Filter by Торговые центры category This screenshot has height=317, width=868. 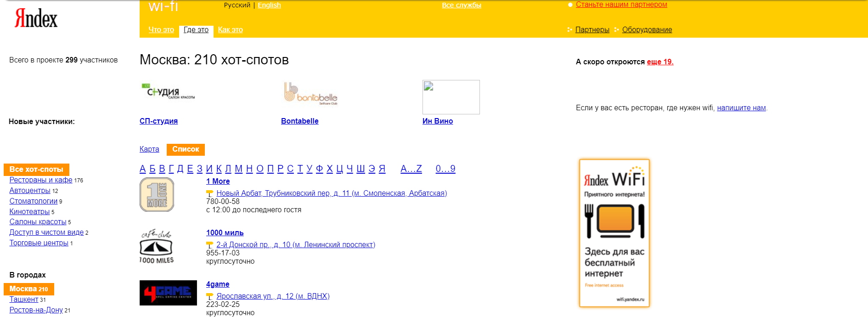click(39, 243)
